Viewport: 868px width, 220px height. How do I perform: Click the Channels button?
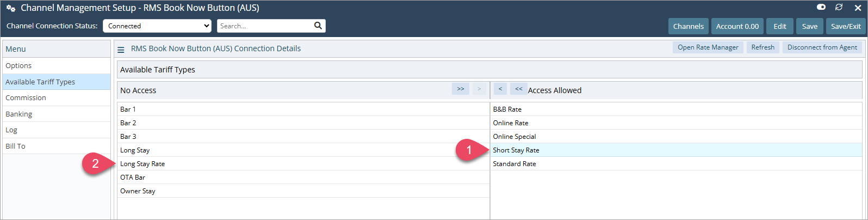pyautogui.click(x=689, y=26)
